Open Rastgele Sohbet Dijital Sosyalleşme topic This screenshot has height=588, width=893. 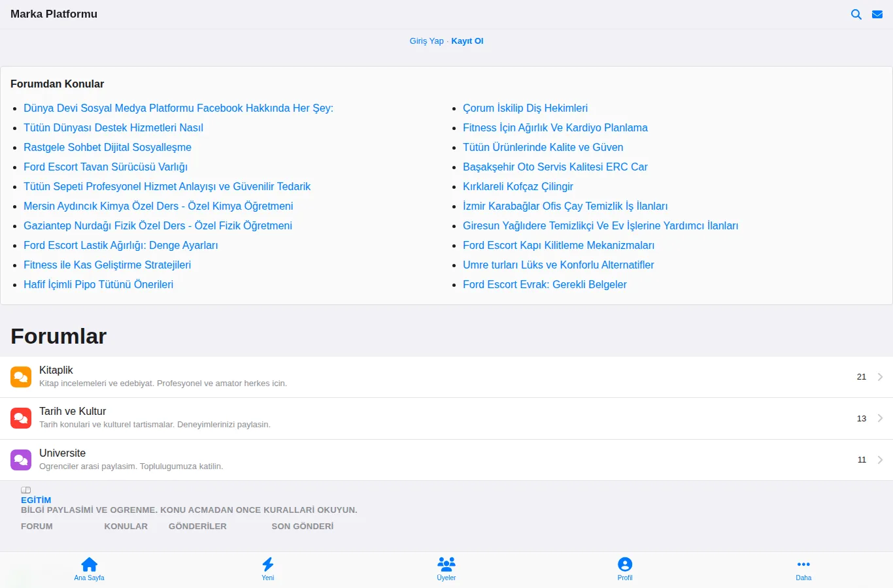coord(107,148)
